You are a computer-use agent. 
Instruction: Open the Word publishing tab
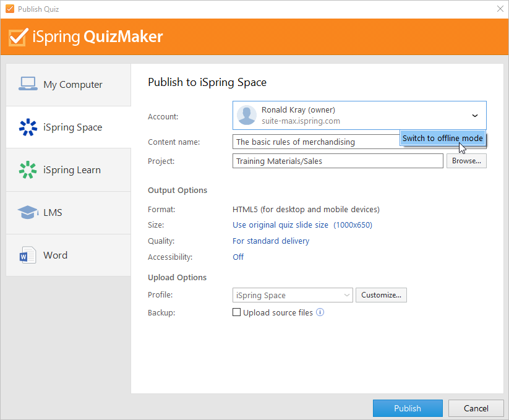(x=69, y=255)
